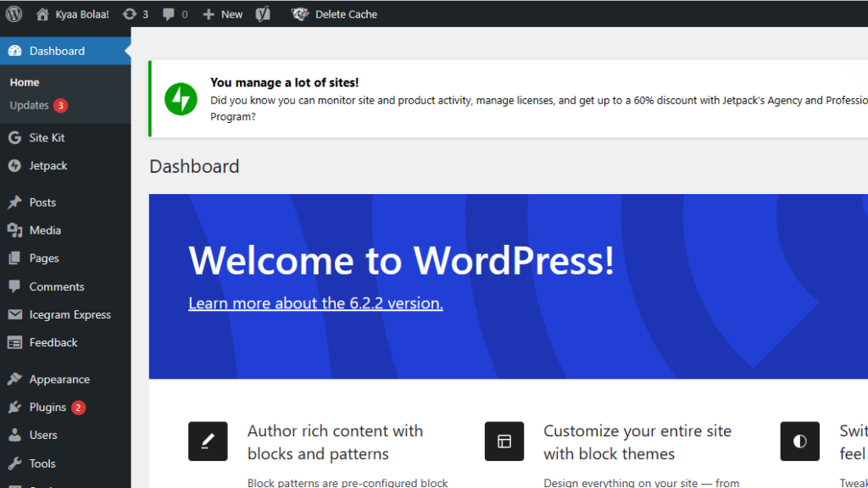
Task: Click the Feedback form icon
Action: coord(15,342)
